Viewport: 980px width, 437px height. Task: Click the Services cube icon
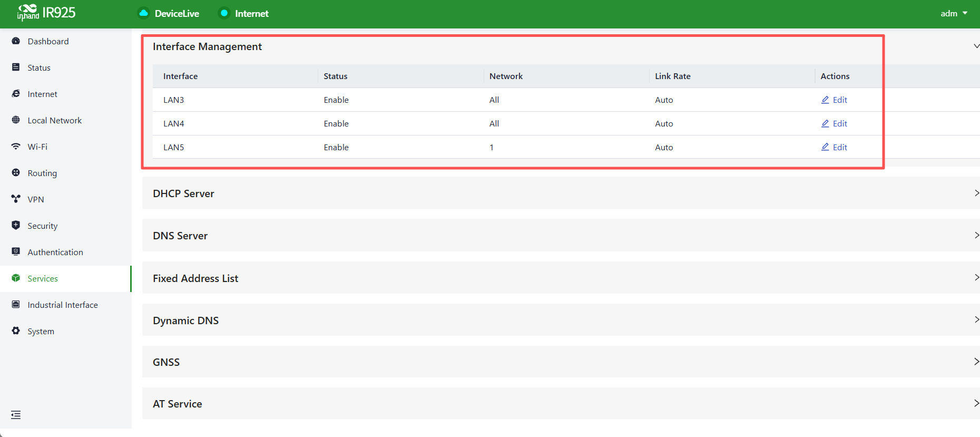coord(16,278)
